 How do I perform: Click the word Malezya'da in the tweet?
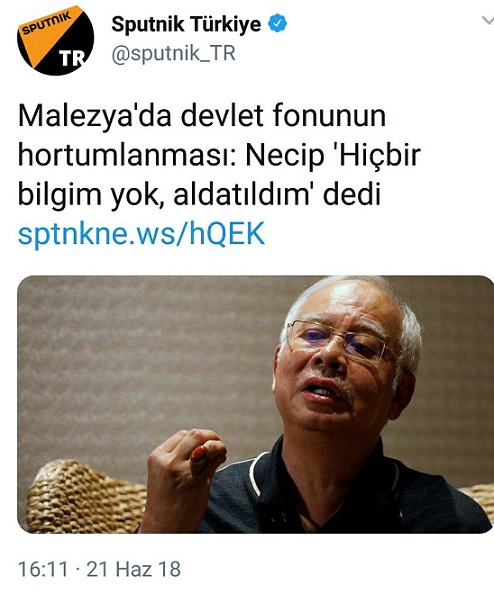click(95, 116)
